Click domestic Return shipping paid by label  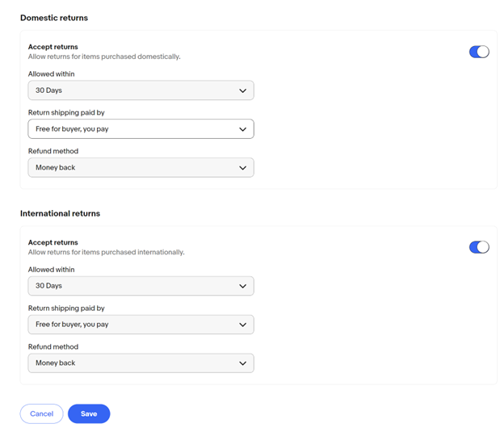[x=66, y=112]
